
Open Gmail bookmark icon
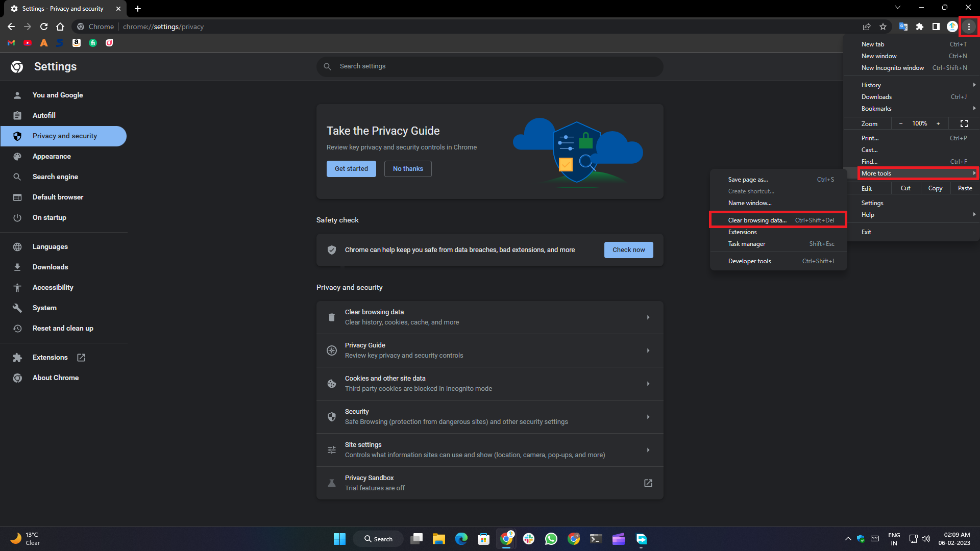point(11,43)
